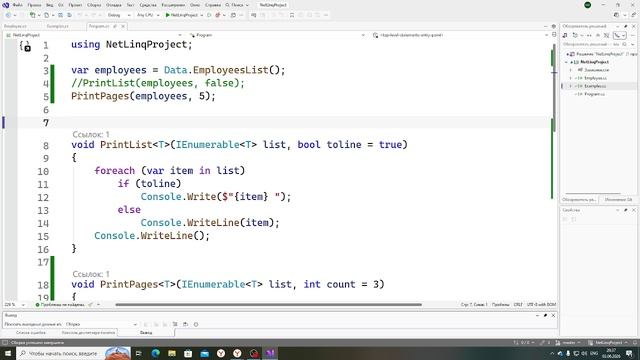Click the reference count link above PrintPages
This screenshot has height=360, width=640.
click(91, 274)
